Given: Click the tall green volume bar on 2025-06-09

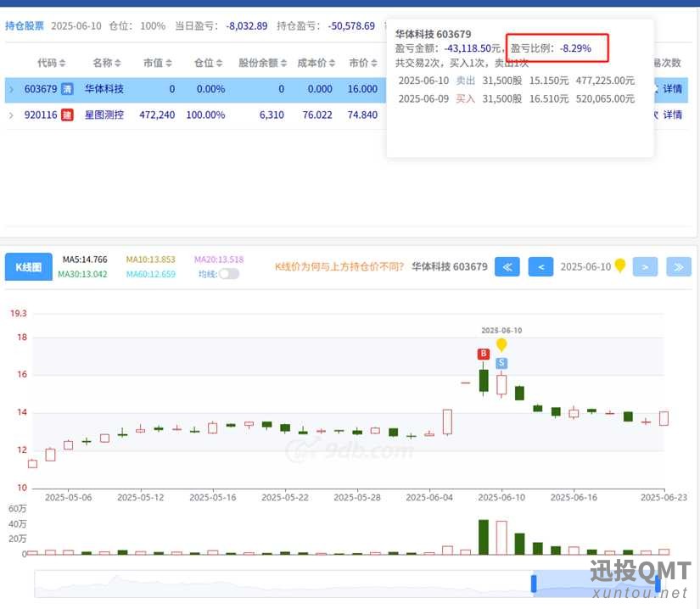Looking at the screenshot, I should 484,537.
